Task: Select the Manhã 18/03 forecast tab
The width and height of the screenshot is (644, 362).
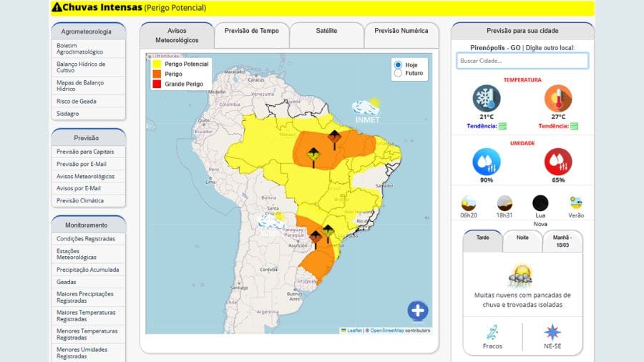Action: pos(562,241)
